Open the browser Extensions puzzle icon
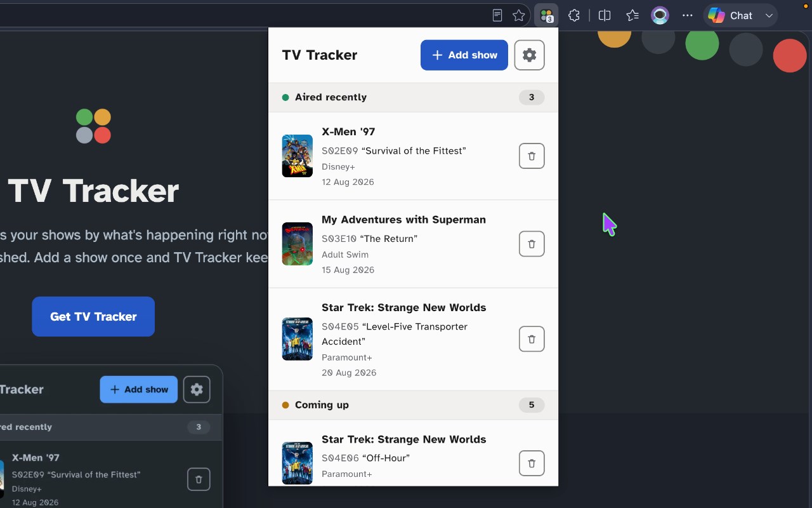 [574, 16]
